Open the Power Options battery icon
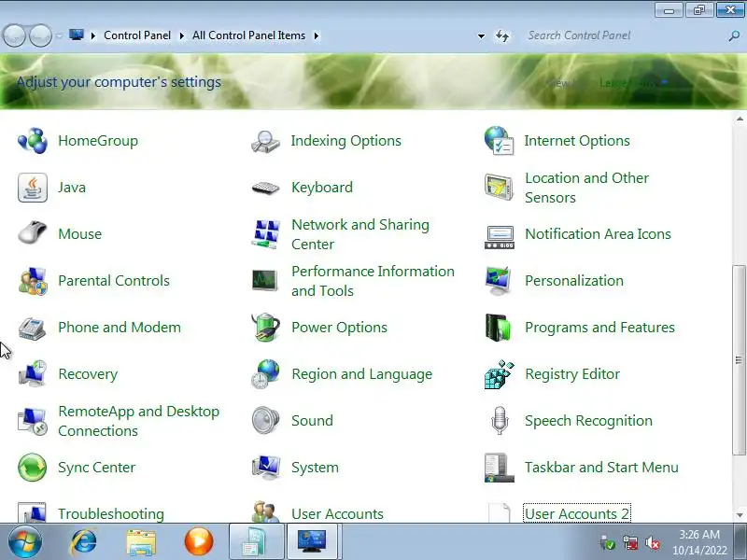The height and width of the screenshot is (560, 747). point(265,328)
